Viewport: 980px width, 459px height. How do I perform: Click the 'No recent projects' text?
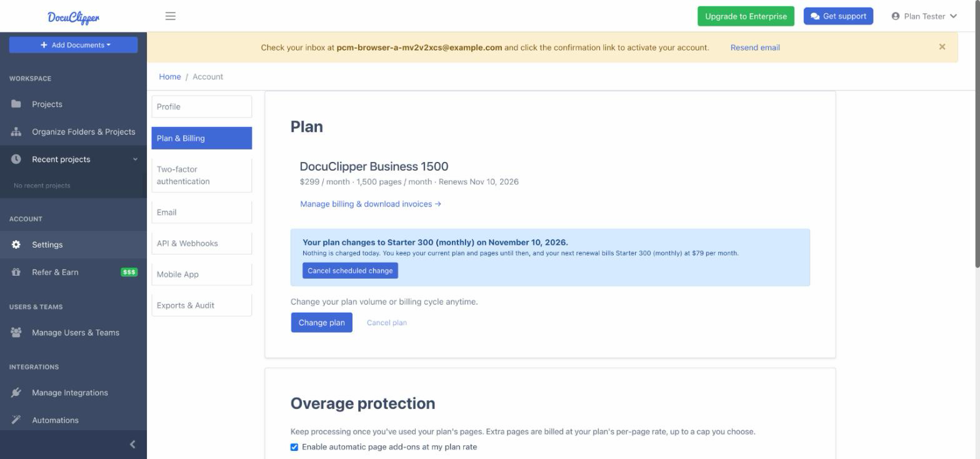click(x=42, y=186)
